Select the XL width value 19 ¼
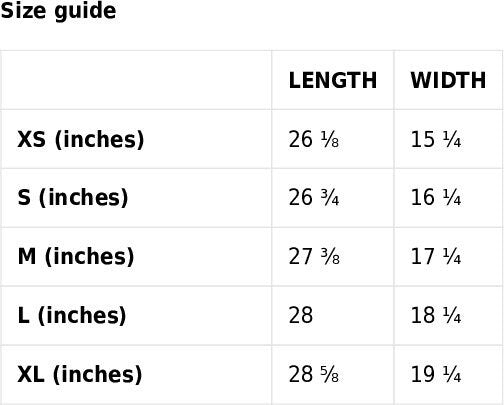The height and width of the screenshot is (405, 504). click(436, 374)
